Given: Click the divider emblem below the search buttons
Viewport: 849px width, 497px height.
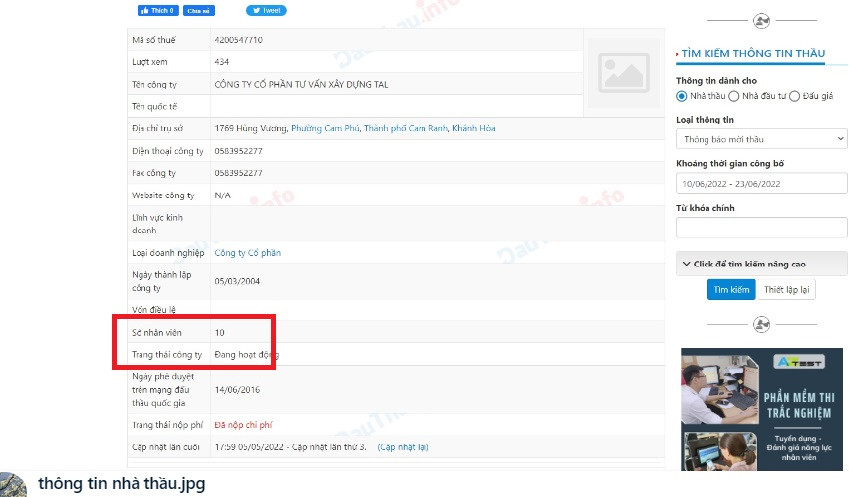Looking at the screenshot, I should (761, 323).
